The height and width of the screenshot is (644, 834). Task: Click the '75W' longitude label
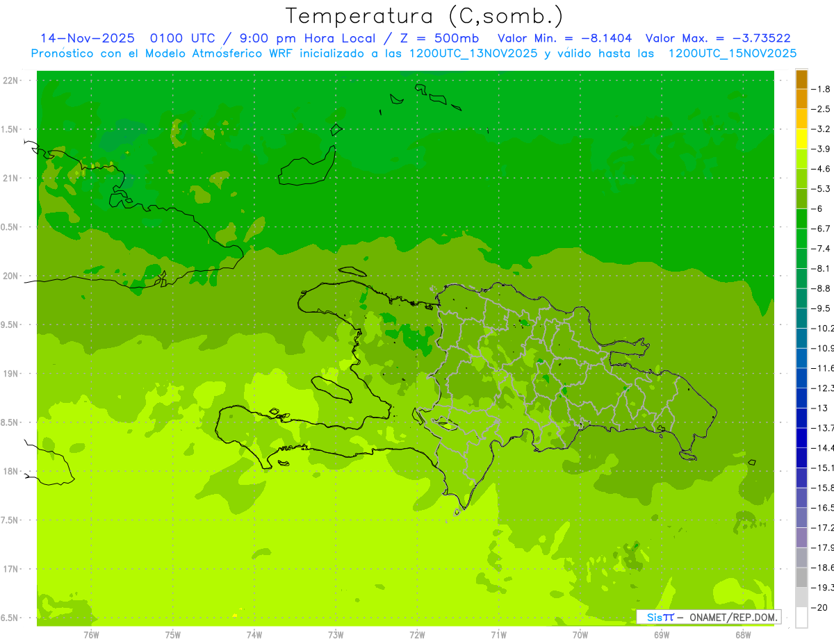(x=172, y=635)
